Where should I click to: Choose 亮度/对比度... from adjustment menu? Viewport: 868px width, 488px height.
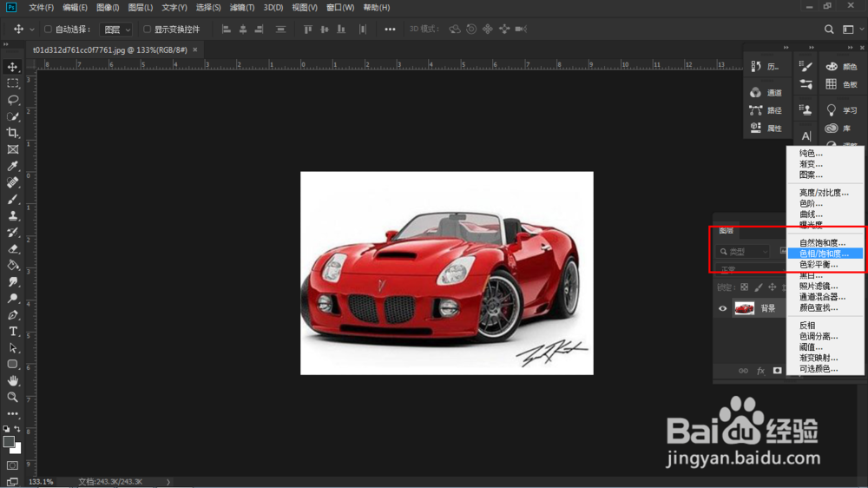825,193
